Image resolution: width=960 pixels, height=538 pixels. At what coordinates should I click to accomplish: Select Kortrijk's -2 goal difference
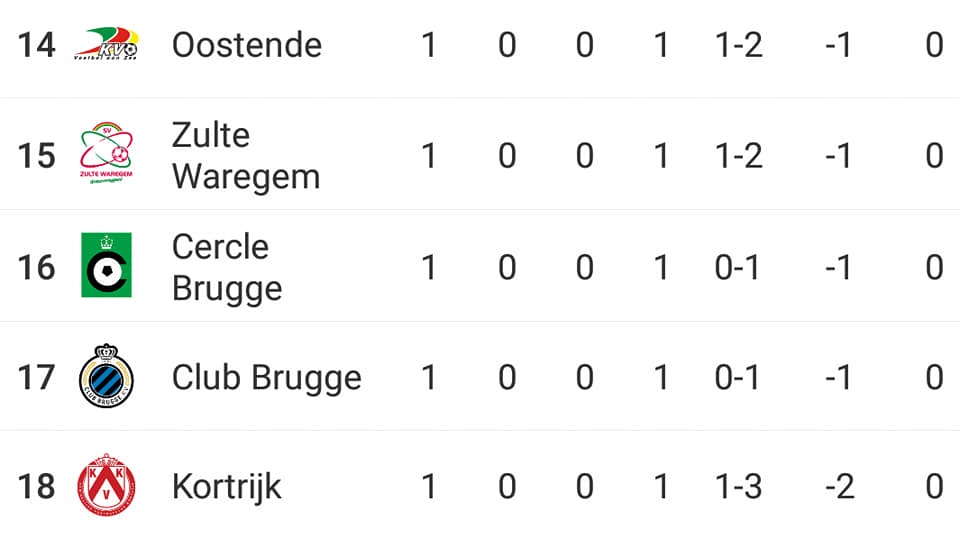coord(839,487)
